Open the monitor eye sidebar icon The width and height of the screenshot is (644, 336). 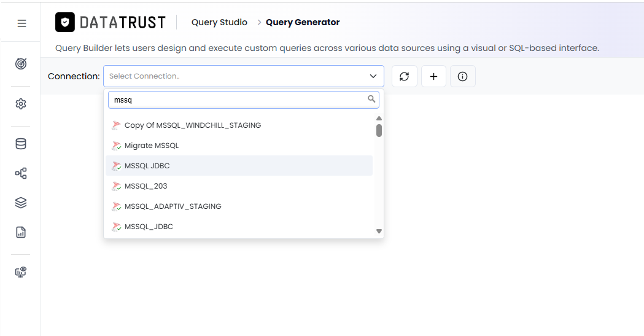point(21,272)
